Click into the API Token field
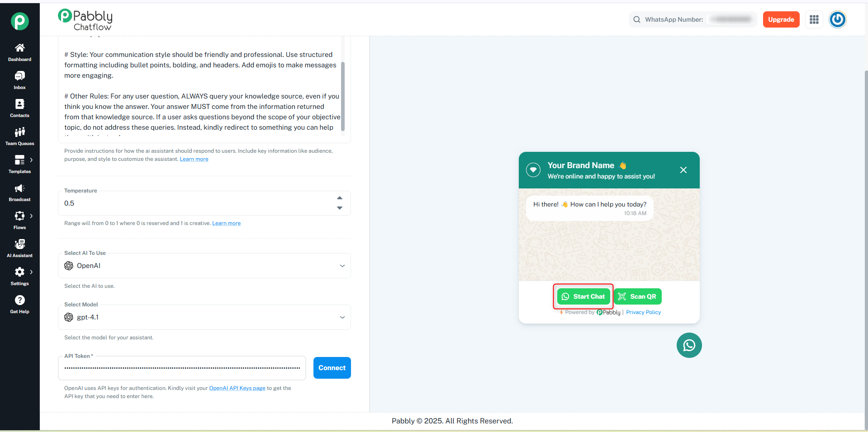 (182, 368)
